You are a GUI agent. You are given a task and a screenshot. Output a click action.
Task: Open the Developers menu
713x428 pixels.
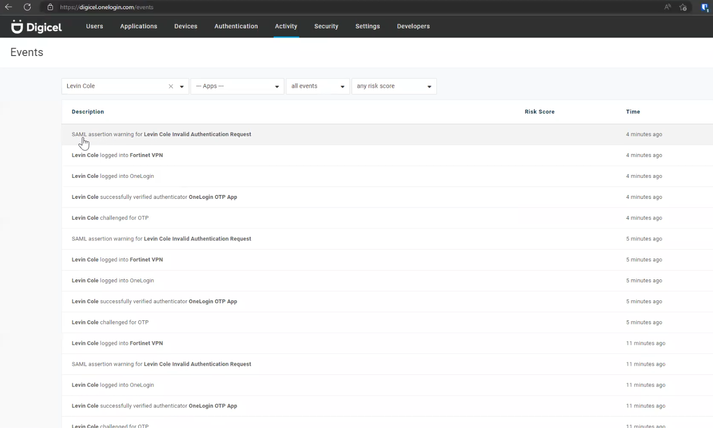[413, 26]
